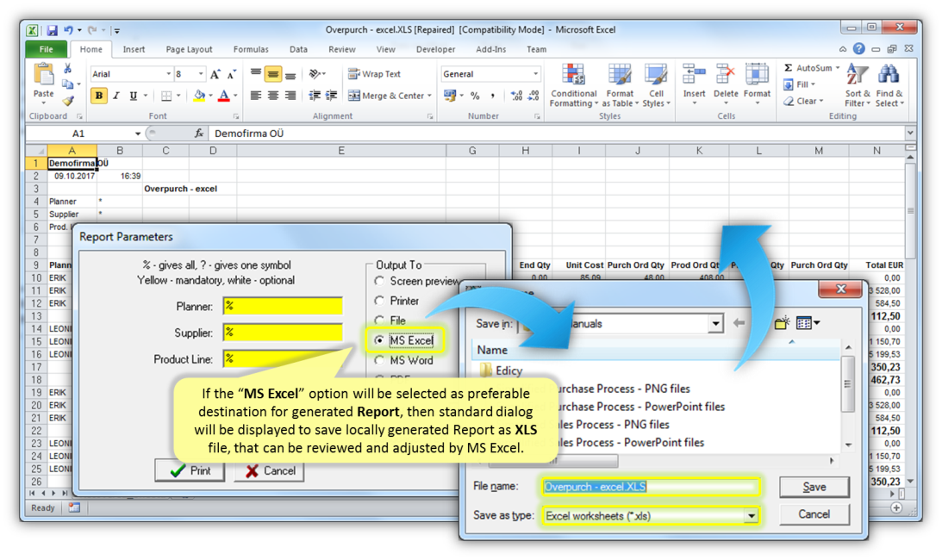This screenshot has height=560, width=942.
Task: Click the Increase Font Size icon
Action: coord(215,74)
